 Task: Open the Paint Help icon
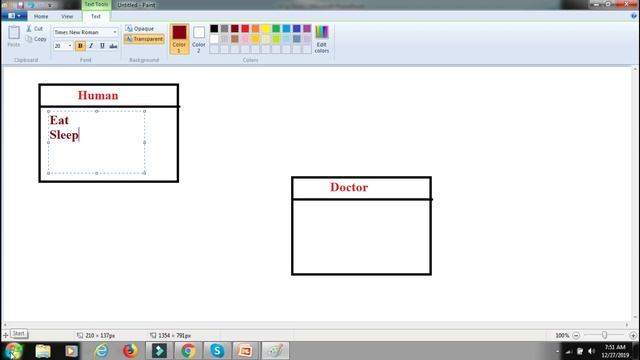click(634, 16)
